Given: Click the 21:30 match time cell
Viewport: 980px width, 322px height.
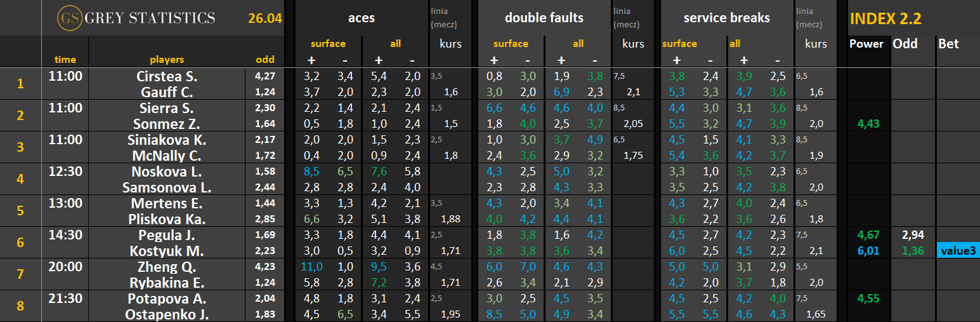Looking at the screenshot, I should [x=65, y=299].
